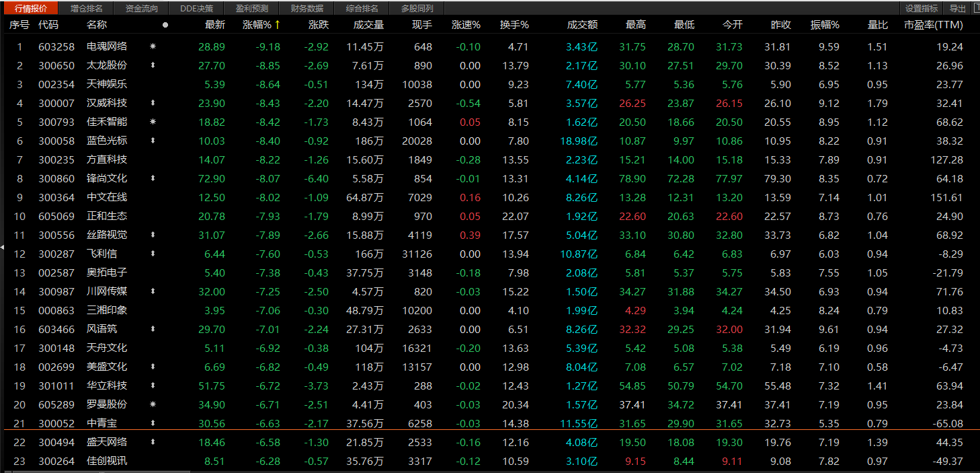
Task: Click the marker icon beside 风语筑
Action: 153,330
